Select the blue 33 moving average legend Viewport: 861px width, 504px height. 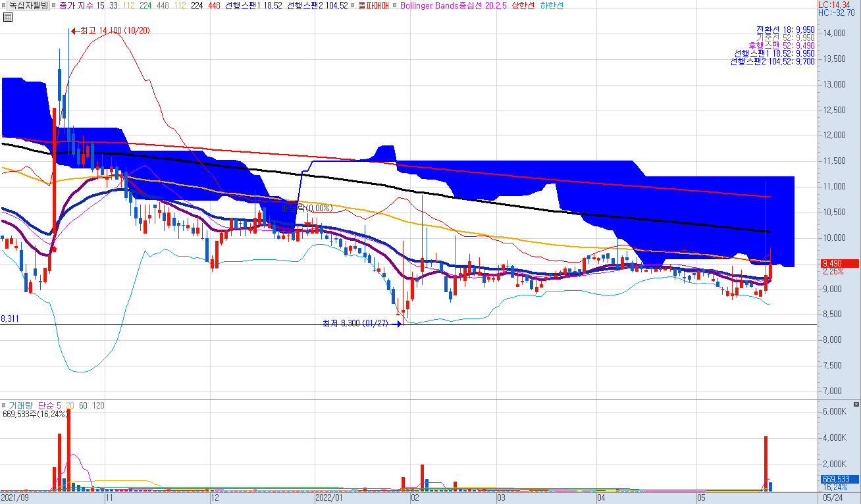pyautogui.click(x=114, y=5)
